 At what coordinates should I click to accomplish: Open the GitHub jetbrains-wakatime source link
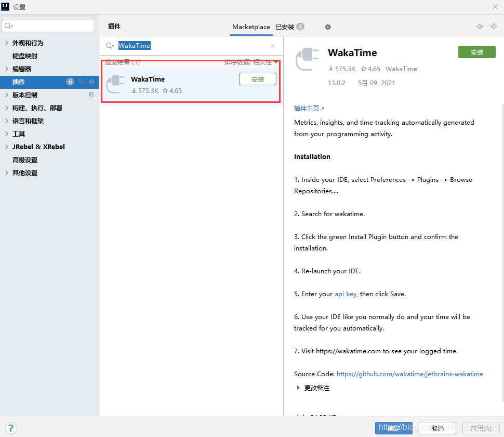410,374
